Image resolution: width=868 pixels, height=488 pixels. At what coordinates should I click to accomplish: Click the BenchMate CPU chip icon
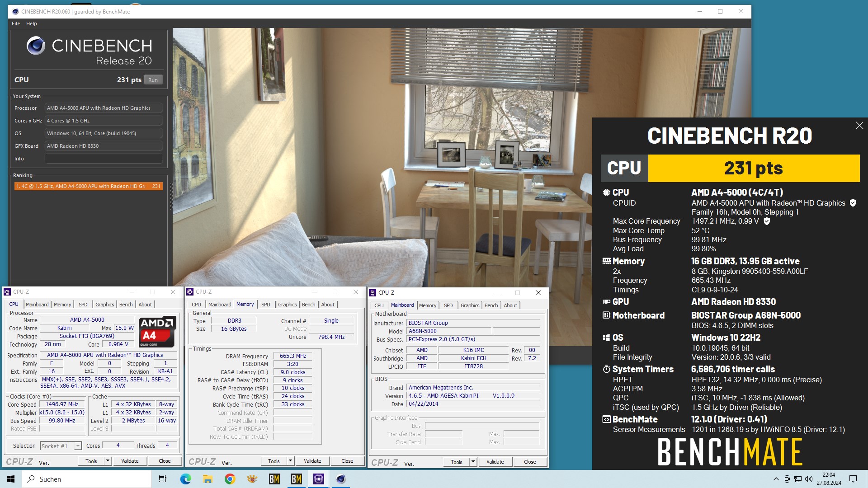pyautogui.click(x=606, y=192)
